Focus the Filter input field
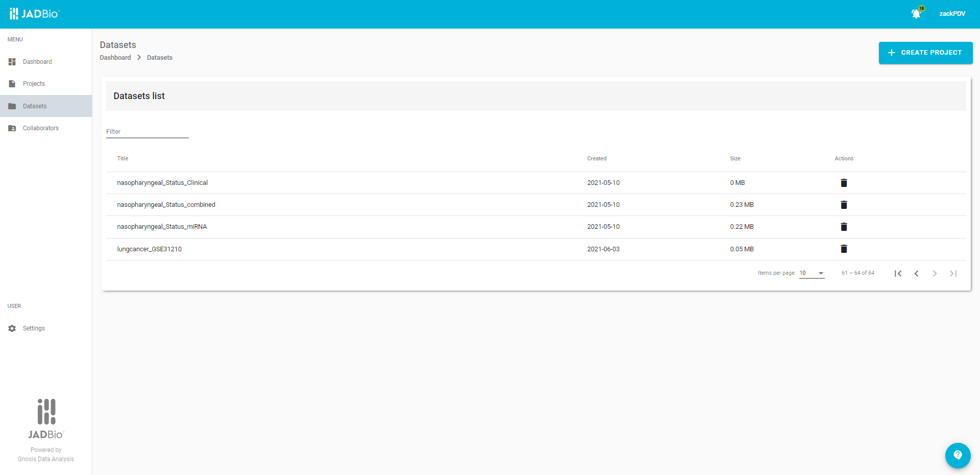Viewport: 980px width, 475px height. click(x=148, y=132)
